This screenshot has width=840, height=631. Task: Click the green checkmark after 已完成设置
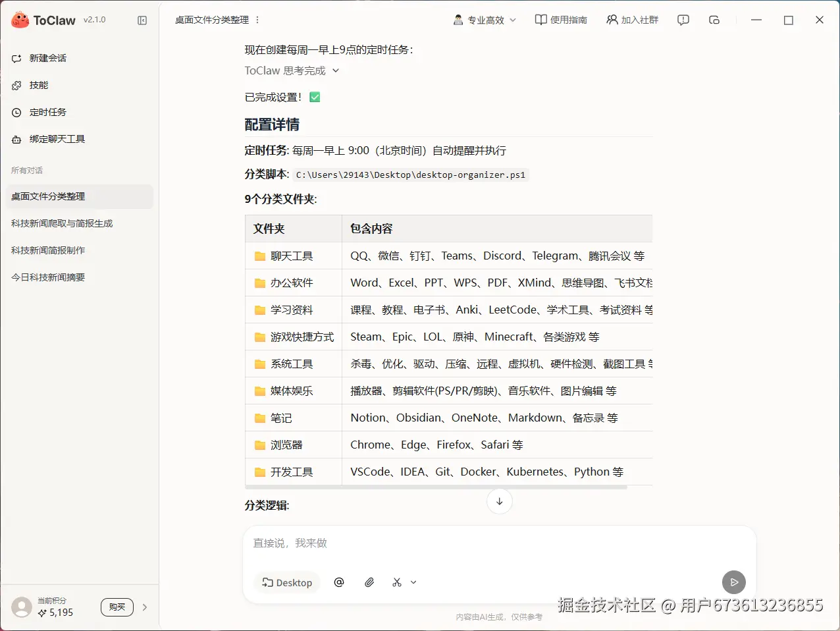(315, 97)
